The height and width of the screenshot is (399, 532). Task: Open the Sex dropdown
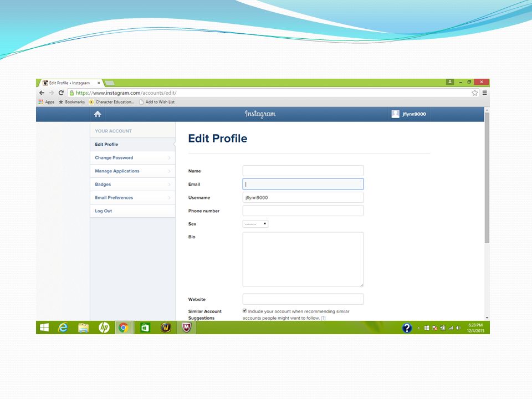coord(255,224)
